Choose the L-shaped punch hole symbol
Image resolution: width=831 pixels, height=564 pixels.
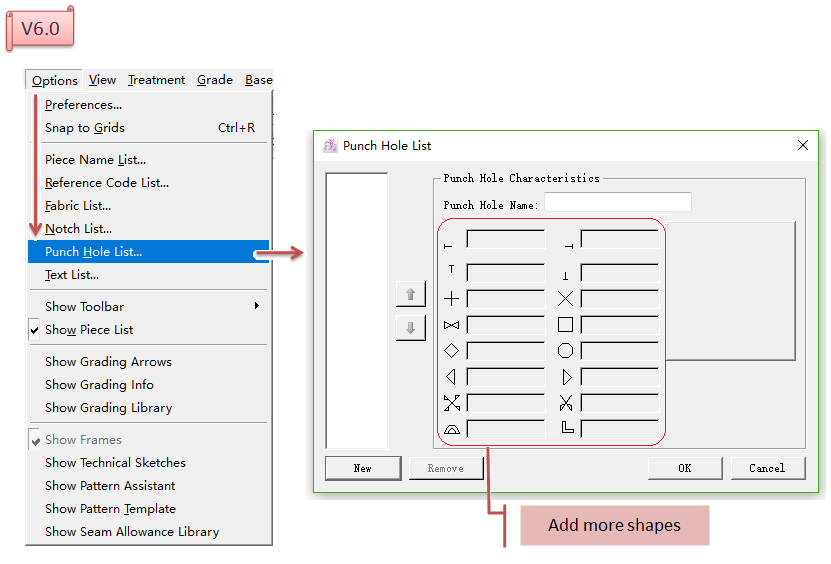click(567, 428)
